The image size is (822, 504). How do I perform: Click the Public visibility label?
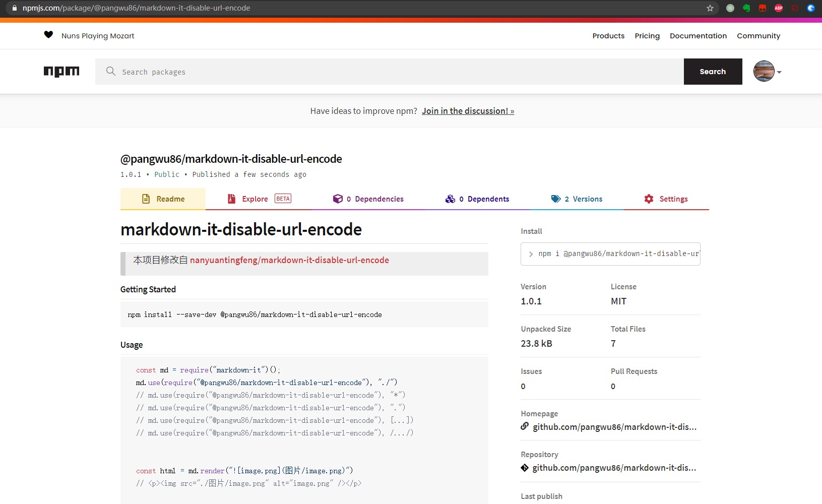(x=167, y=174)
